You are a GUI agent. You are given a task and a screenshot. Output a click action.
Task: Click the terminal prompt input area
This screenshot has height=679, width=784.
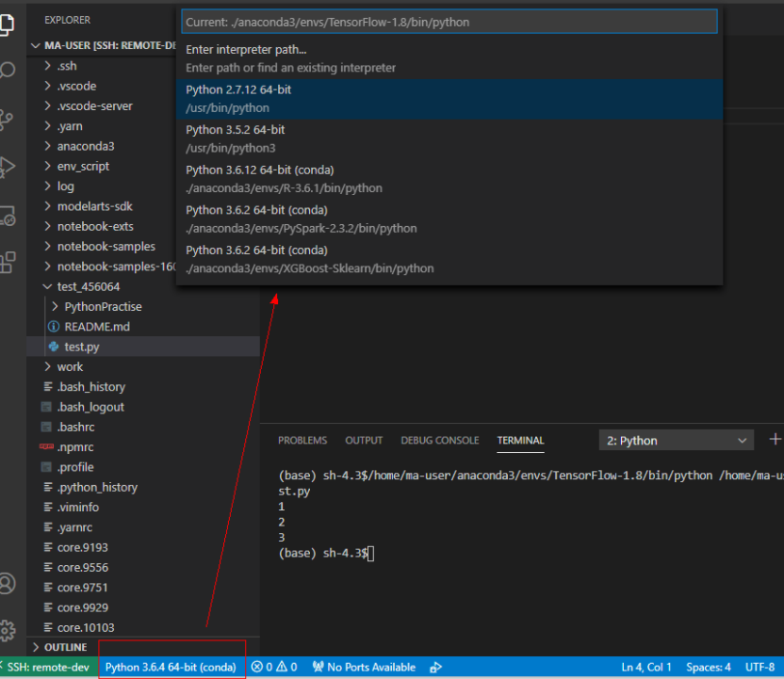tap(370, 553)
